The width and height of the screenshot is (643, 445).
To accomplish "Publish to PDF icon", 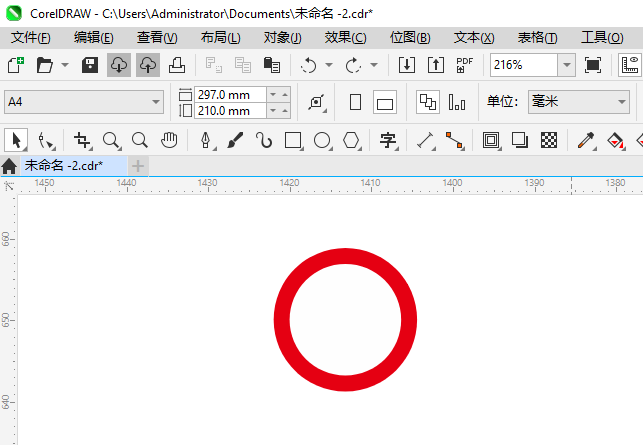I will pos(465,65).
